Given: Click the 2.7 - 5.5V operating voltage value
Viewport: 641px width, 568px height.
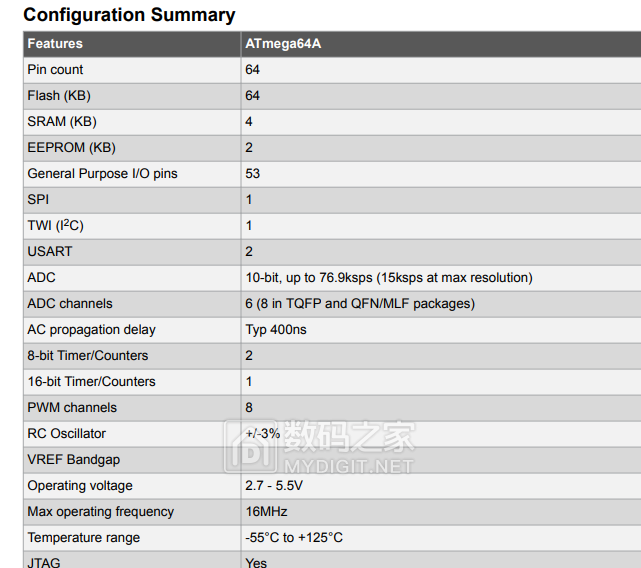Looking at the screenshot, I should [273, 486].
